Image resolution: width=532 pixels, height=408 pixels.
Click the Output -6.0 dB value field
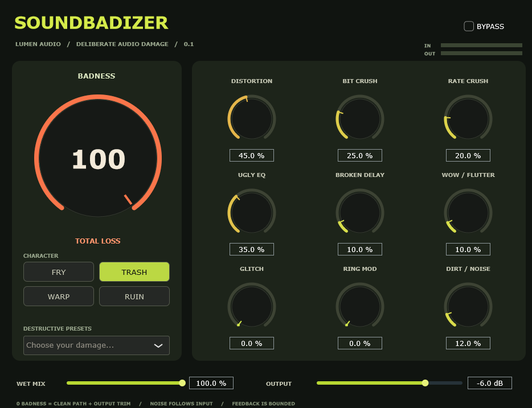tap(490, 383)
